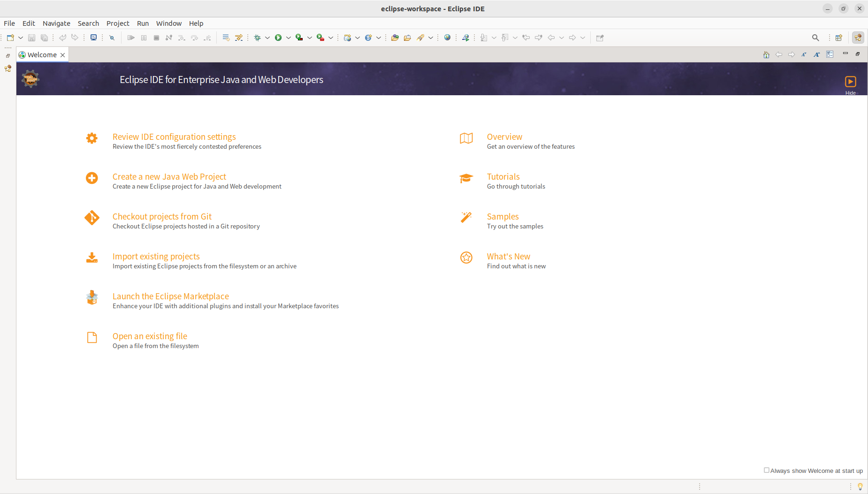Click the Tip of the Day lightbulb
Viewport: 868px width, 494px height.
(860, 486)
